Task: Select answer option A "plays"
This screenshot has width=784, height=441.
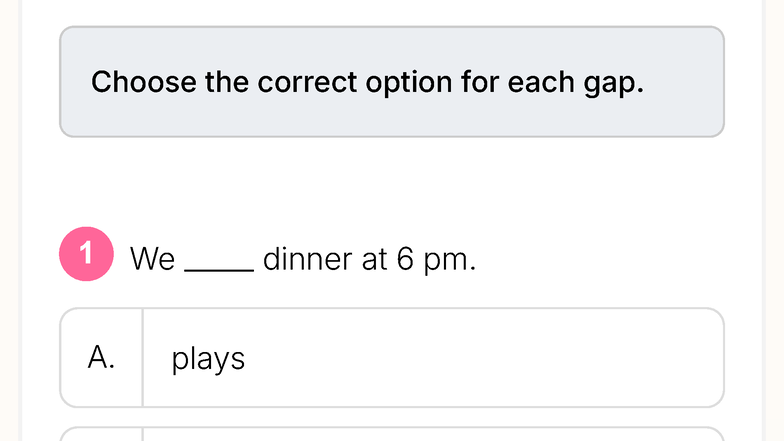Action: pos(392,358)
